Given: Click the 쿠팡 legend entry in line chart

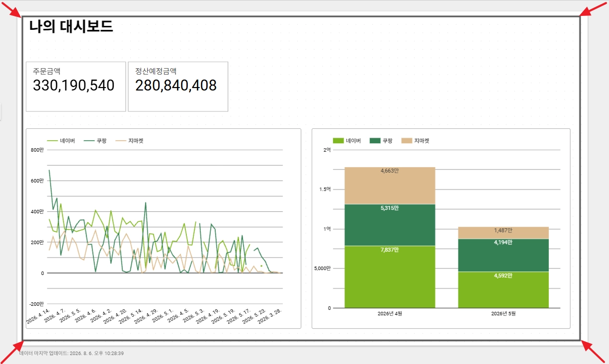Looking at the screenshot, I should (95, 141).
